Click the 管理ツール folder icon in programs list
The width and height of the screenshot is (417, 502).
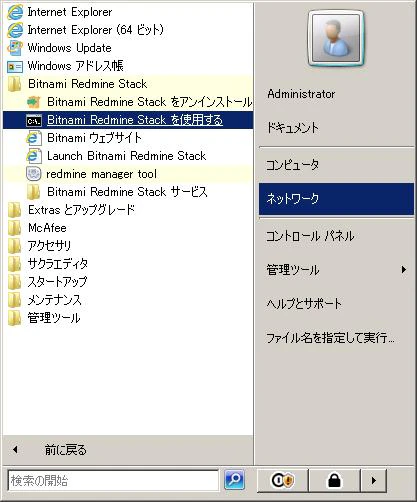point(15,318)
